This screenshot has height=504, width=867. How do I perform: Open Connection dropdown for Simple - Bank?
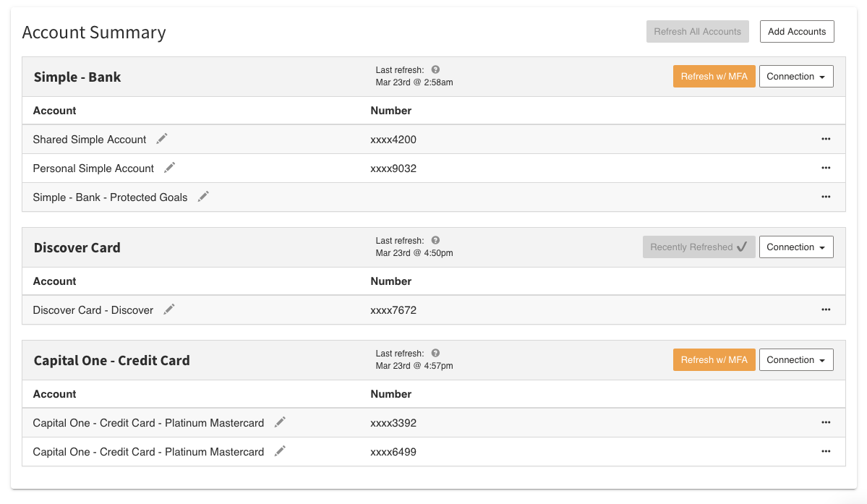[x=795, y=76]
